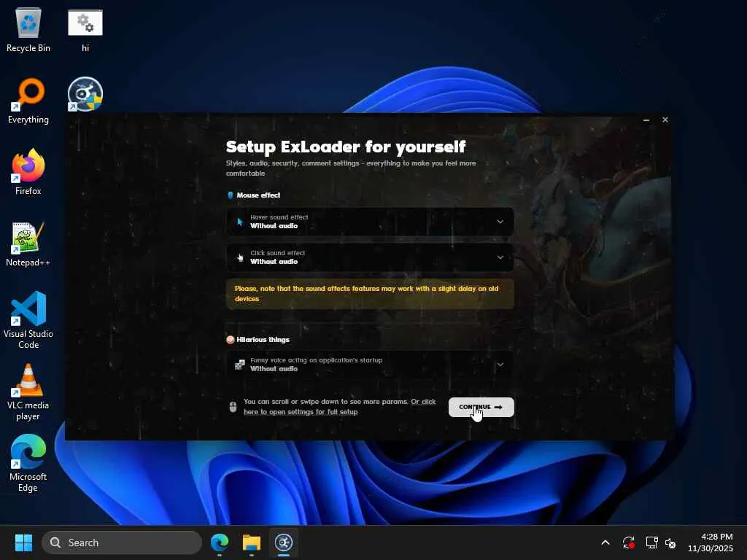Click the ExLoader taskbar icon
The image size is (747, 560).
[x=284, y=542]
